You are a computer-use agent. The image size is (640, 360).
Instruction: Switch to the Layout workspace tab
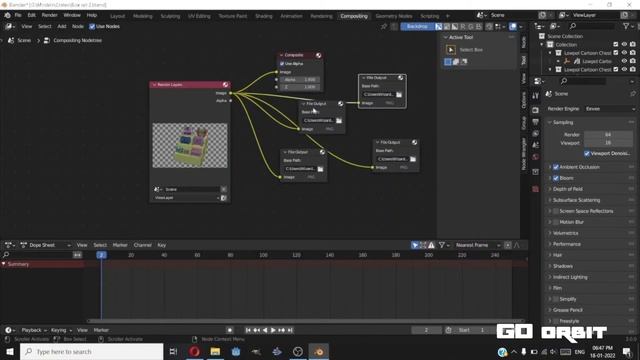tap(118, 16)
